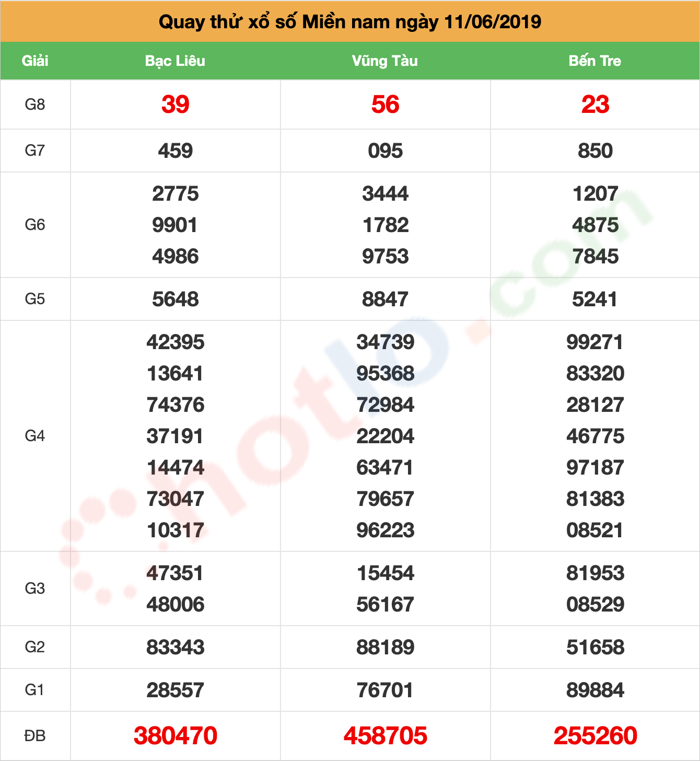
Task: Select G6 number 9753
Action: pyautogui.click(x=386, y=257)
